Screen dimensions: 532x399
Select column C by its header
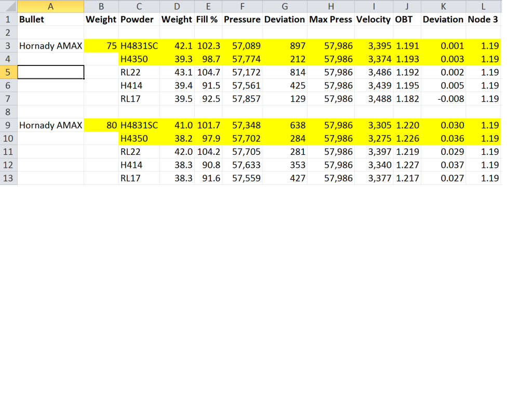point(139,6)
